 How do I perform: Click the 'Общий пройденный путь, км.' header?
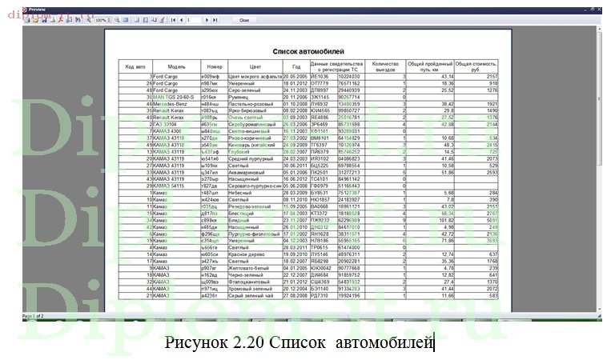(430, 66)
